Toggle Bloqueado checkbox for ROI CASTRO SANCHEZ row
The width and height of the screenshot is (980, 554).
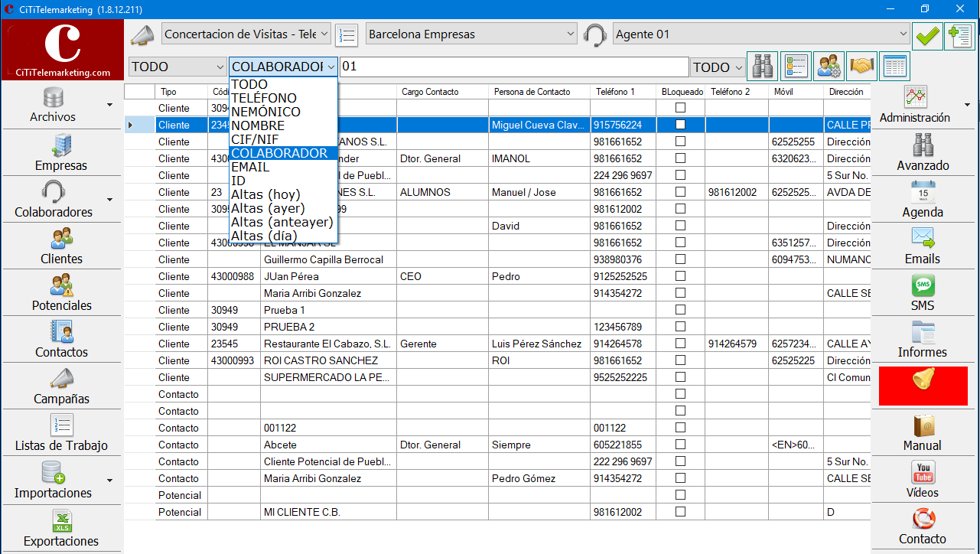(x=680, y=360)
